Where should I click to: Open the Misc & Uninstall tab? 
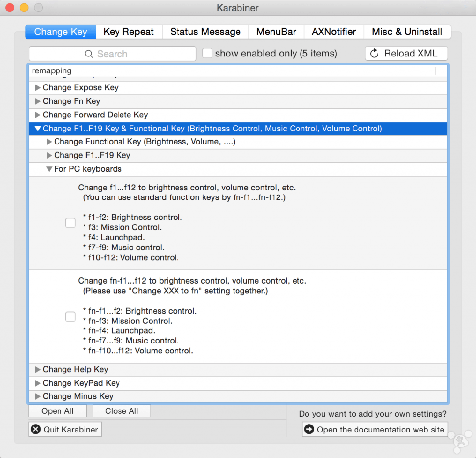coord(407,32)
